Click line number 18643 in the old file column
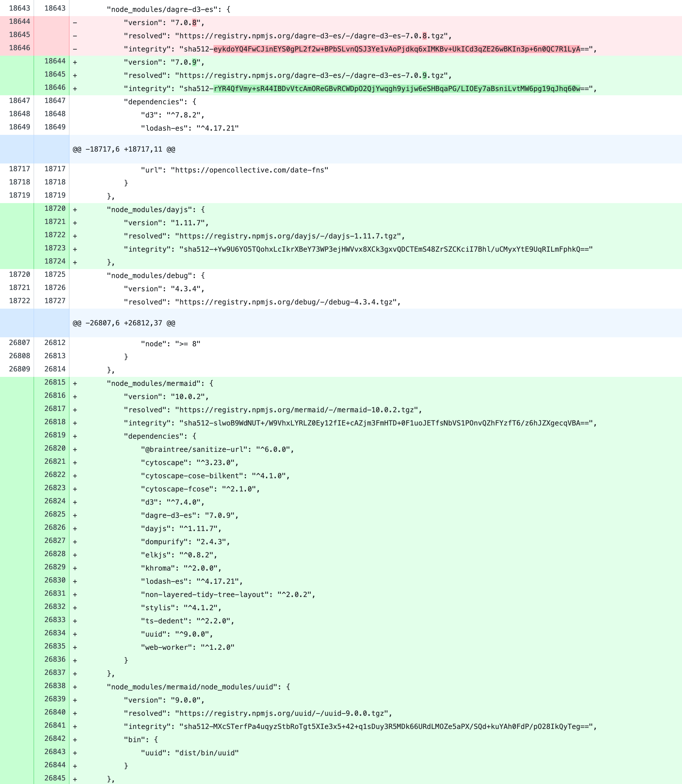 (20, 8)
